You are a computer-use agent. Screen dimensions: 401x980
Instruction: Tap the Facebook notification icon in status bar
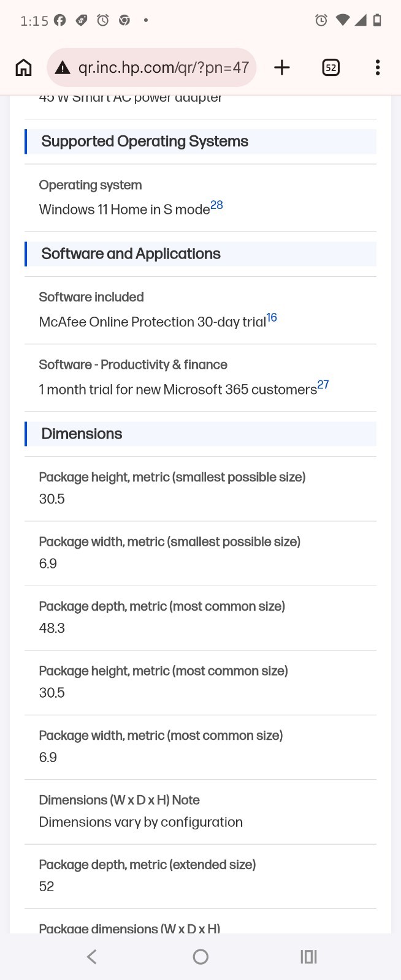tap(59, 20)
